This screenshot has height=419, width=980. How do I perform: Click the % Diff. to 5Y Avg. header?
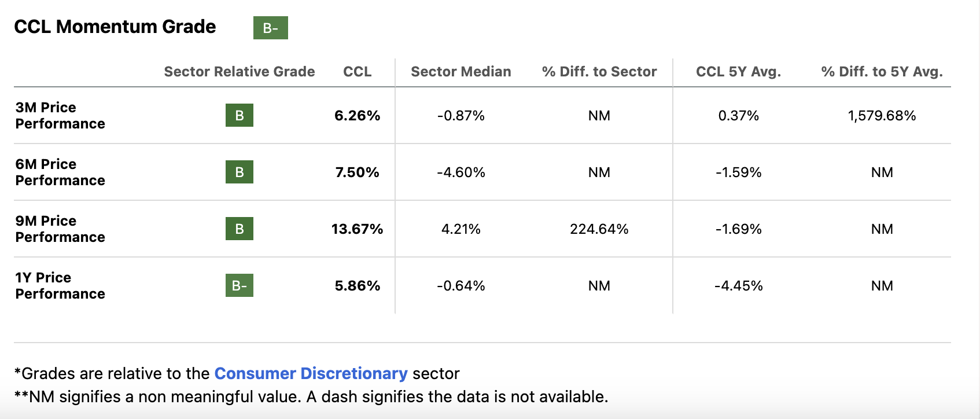tap(882, 72)
